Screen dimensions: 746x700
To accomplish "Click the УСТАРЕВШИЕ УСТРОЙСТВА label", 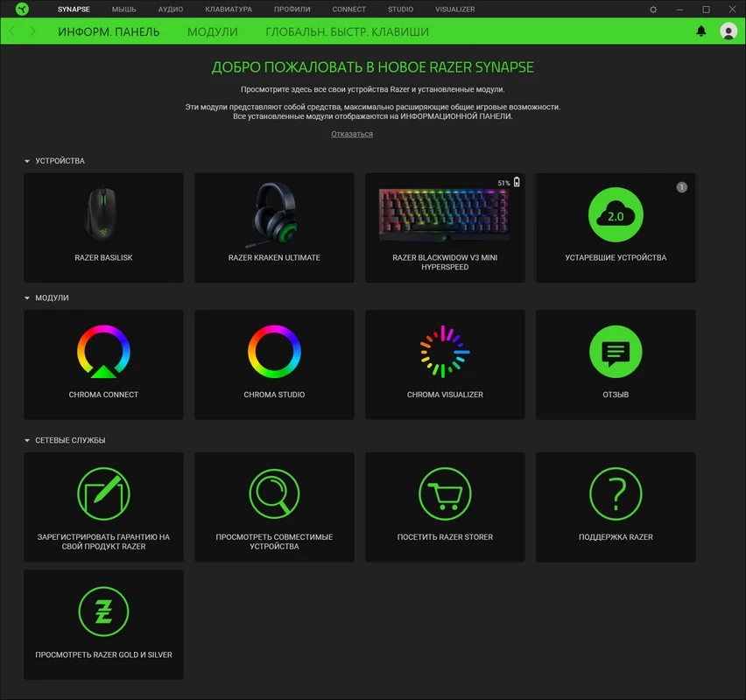I will (x=616, y=258).
